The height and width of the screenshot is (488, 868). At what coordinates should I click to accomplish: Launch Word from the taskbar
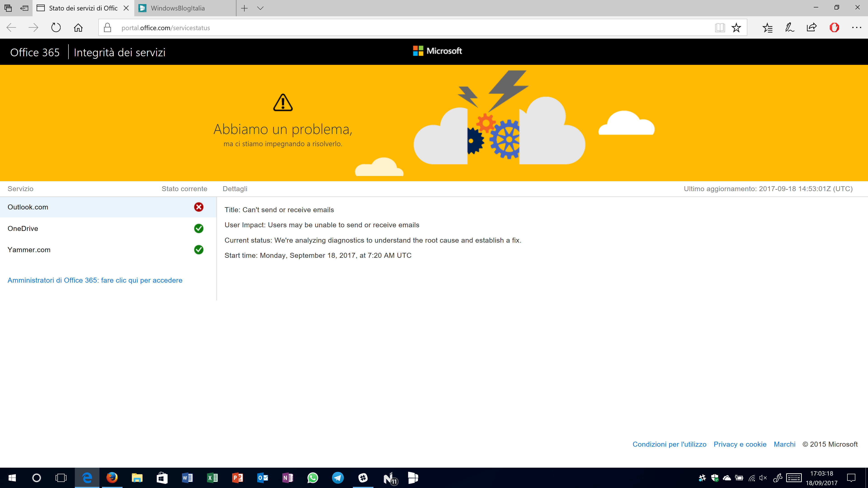coord(187,478)
